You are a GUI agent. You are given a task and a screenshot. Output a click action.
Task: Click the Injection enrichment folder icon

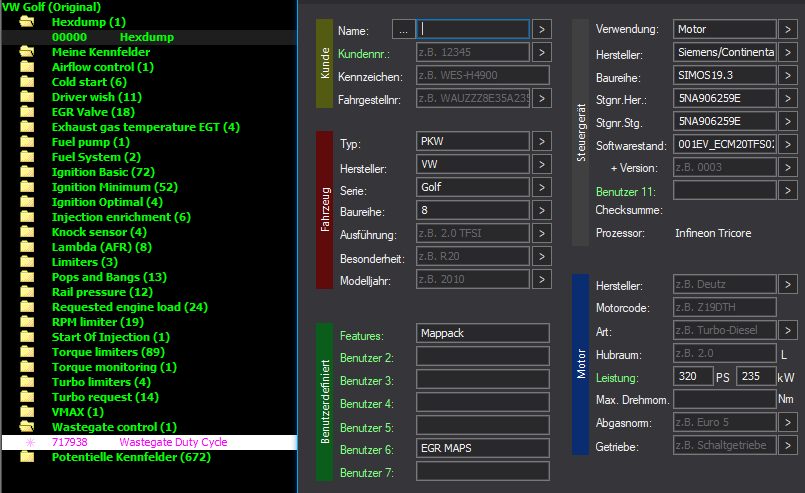click(27, 217)
